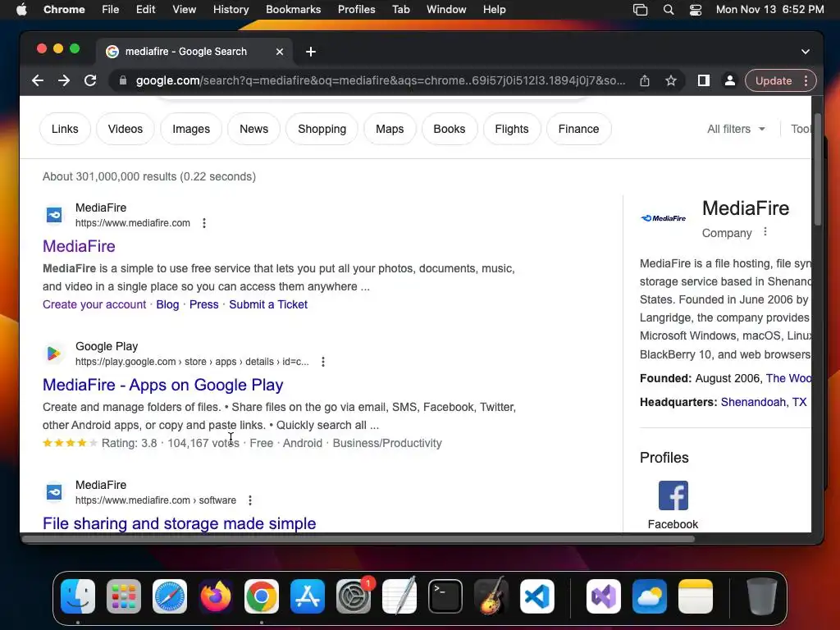Filter results by News

pos(254,129)
